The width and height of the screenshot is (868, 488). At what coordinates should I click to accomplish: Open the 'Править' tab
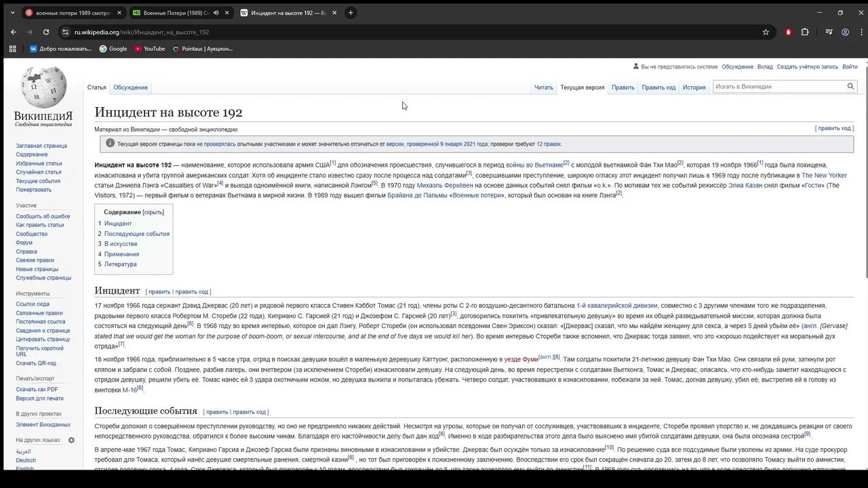point(623,87)
